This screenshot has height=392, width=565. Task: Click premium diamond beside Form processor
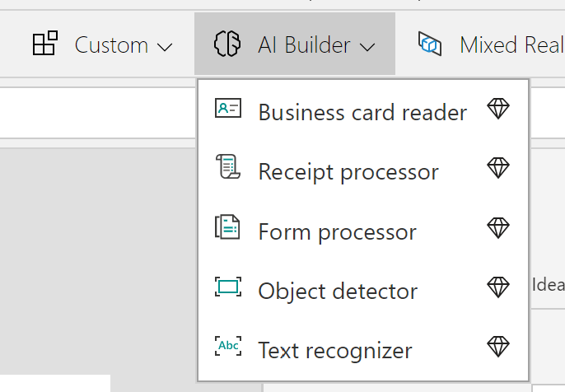click(x=498, y=227)
